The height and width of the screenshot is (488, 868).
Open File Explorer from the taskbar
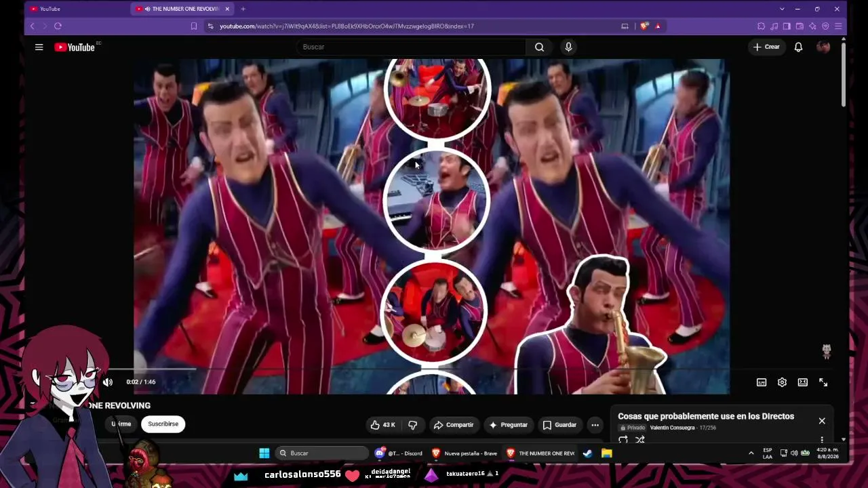pyautogui.click(x=607, y=453)
